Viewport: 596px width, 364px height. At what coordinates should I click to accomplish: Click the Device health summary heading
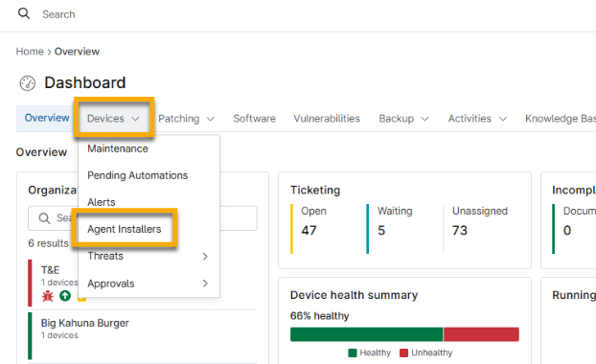pyautogui.click(x=354, y=295)
